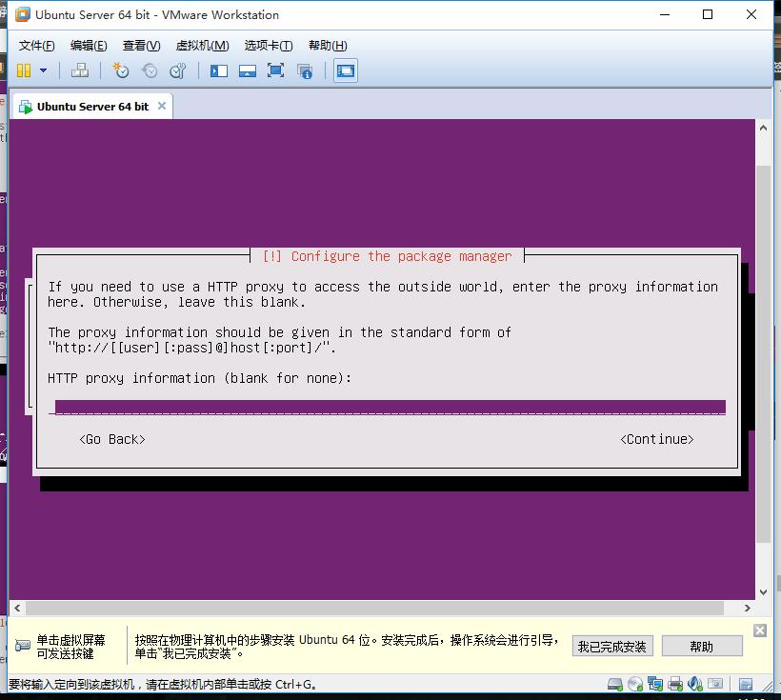The height and width of the screenshot is (700, 781).
Task: Dismiss the yellow install hint bar
Action: coord(760,630)
